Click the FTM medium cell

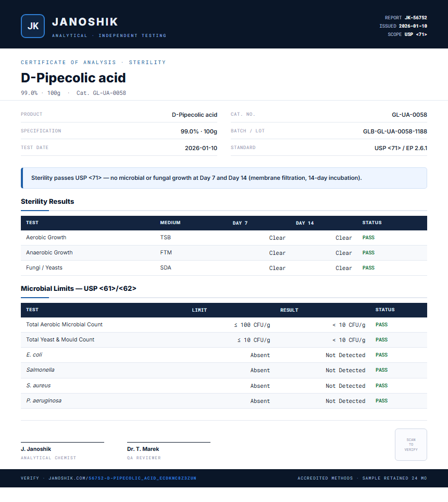coord(166,252)
